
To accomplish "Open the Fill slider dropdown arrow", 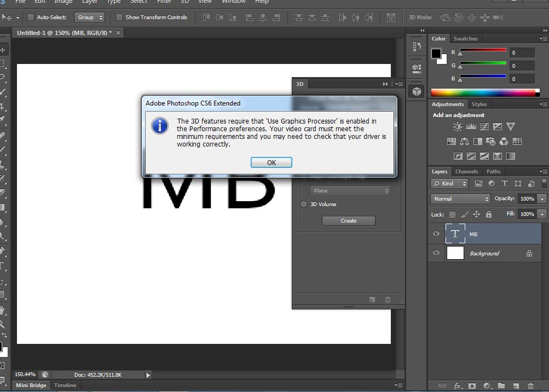I will pyautogui.click(x=542, y=214).
